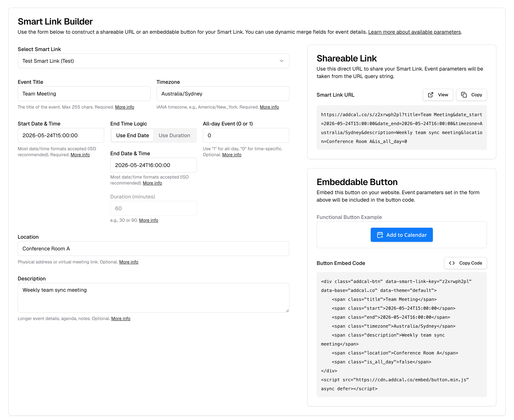
Task: Select the Use End Date option
Action: coord(132,136)
